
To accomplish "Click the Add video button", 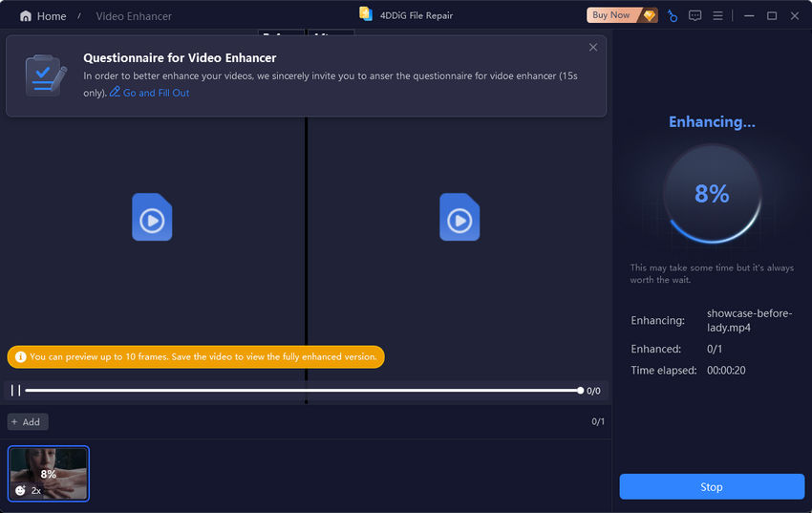I will click(x=28, y=422).
